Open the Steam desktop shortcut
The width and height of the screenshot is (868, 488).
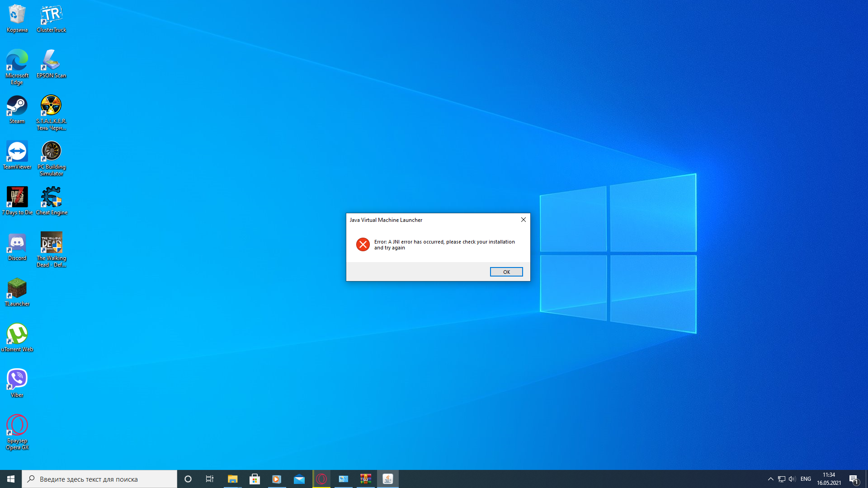17,108
